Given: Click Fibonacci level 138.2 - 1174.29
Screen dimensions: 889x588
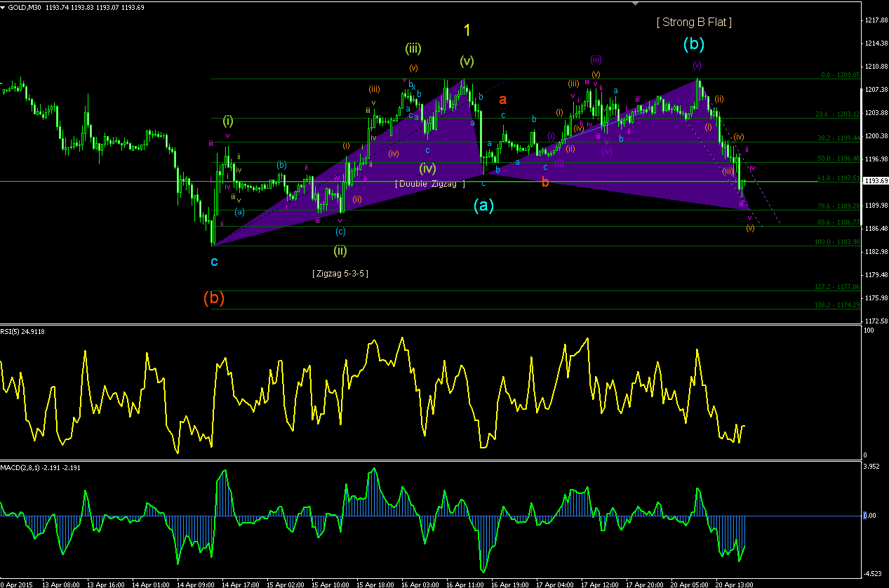Looking at the screenshot, I should (x=836, y=305).
